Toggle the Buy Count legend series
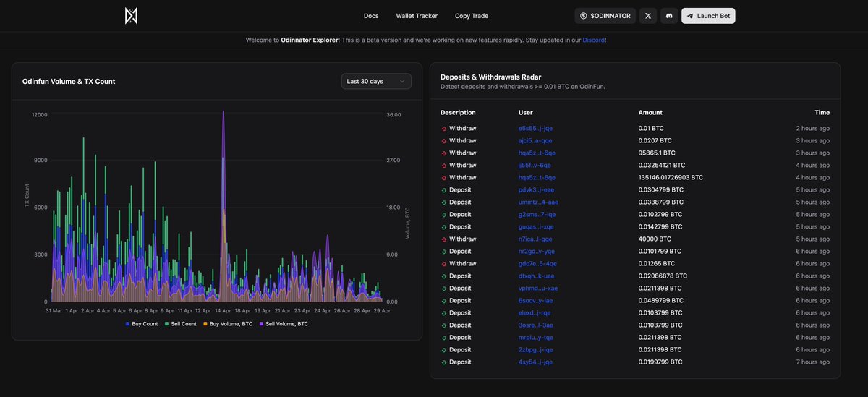The image size is (868, 397). [x=141, y=324]
